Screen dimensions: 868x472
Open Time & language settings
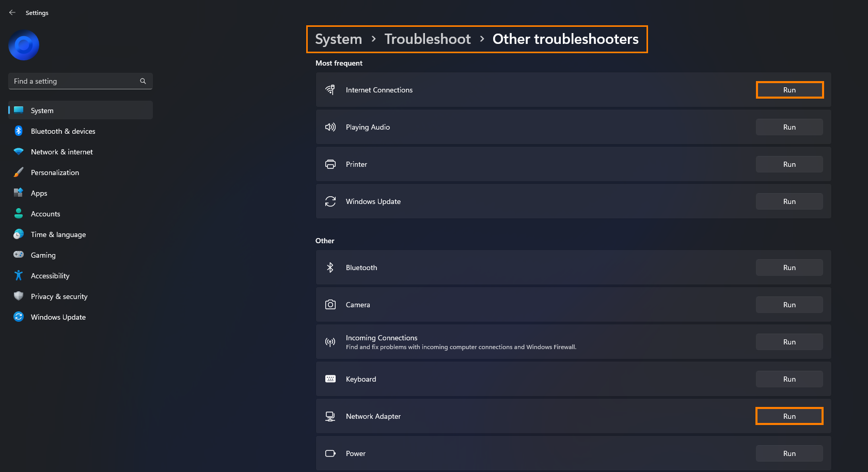81,234
